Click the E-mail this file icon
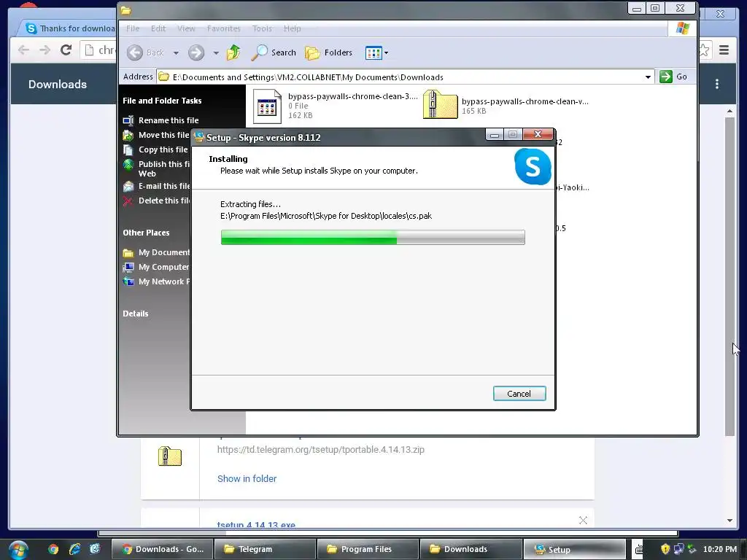The width and height of the screenshot is (747, 560). pos(128,187)
